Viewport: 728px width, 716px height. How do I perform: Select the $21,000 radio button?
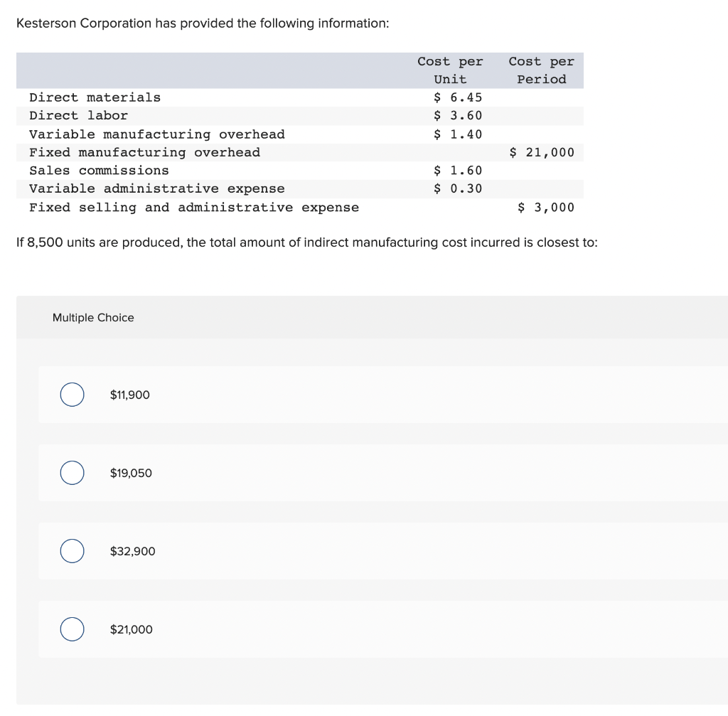tap(72, 629)
